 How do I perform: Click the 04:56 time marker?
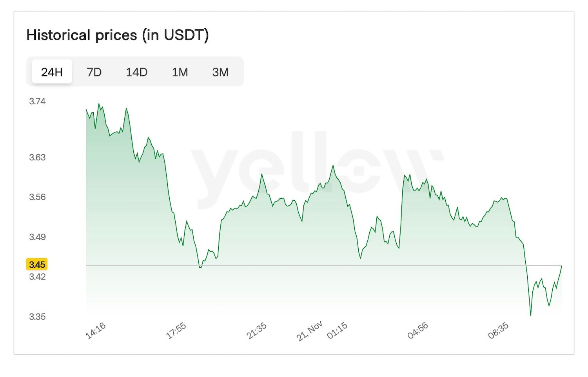click(x=417, y=331)
